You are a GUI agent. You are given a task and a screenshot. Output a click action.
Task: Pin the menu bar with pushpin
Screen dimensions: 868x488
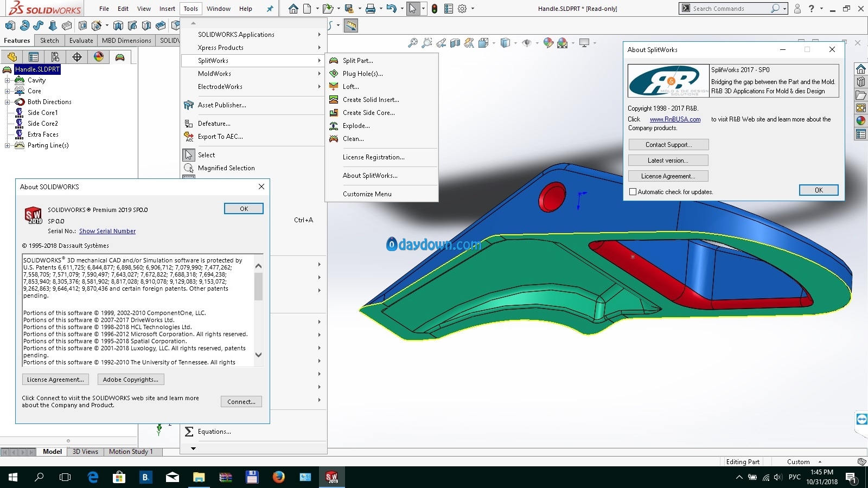[270, 9]
